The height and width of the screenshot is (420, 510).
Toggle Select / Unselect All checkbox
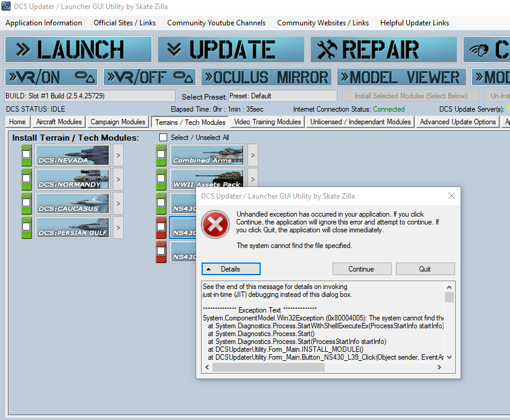pos(164,138)
